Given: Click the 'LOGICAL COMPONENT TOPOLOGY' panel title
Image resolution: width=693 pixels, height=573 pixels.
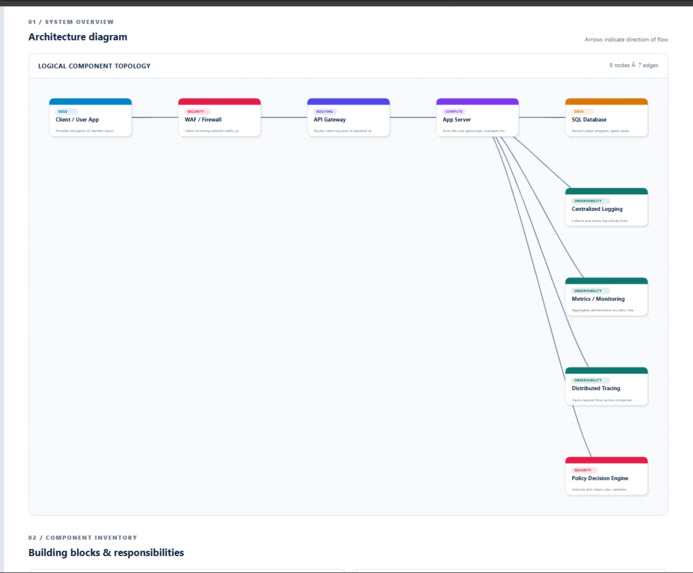Looking at the screenshot, I should (x=94, y=66).
